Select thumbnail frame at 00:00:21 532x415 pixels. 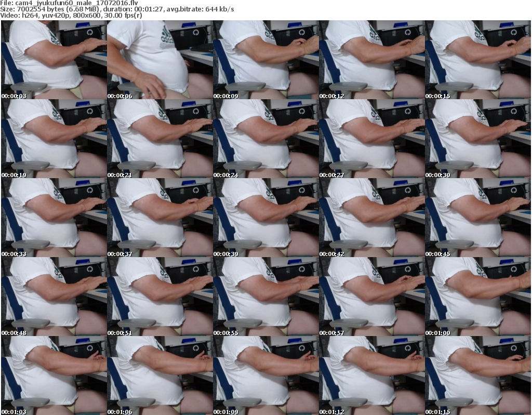[x=160, y=139]
